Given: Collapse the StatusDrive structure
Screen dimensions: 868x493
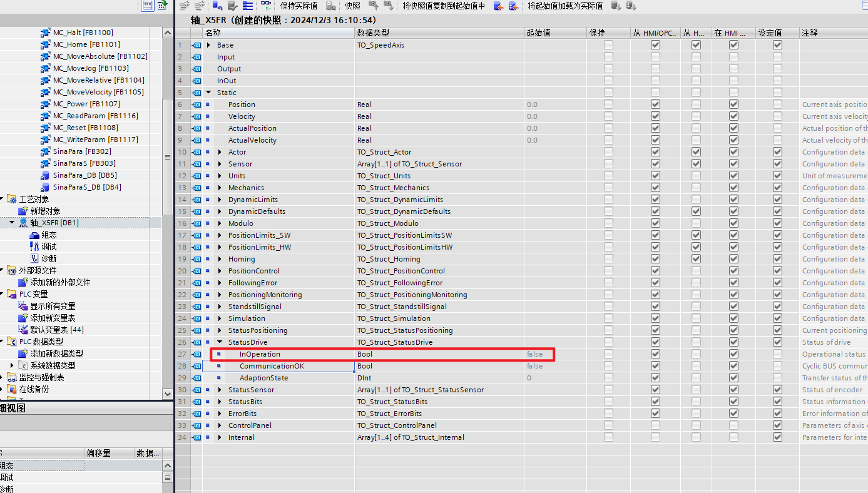Looking at the screenshot, I should (x=220, y=342).
